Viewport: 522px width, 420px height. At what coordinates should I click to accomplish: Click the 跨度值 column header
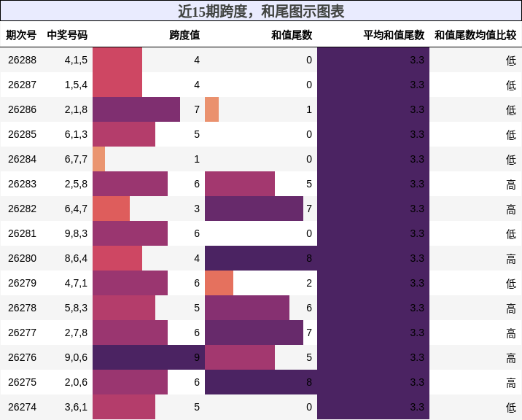[x=184, y=35]
